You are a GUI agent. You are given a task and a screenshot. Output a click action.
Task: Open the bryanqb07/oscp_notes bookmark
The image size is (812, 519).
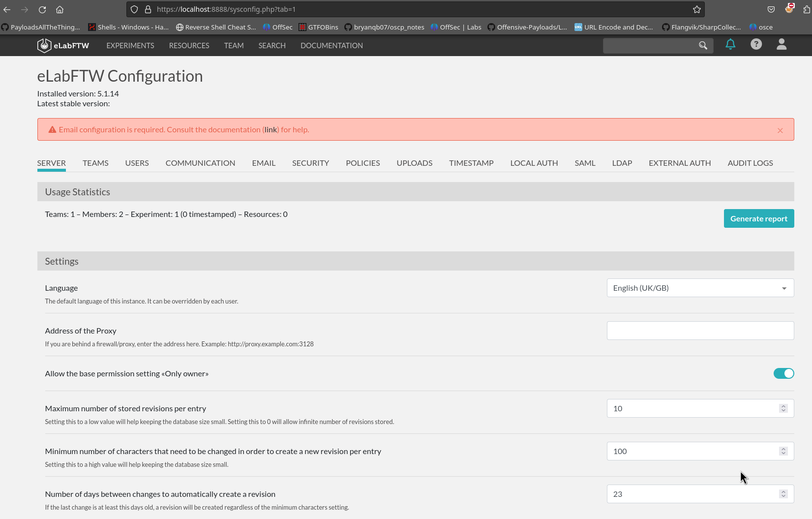(384, 27)
